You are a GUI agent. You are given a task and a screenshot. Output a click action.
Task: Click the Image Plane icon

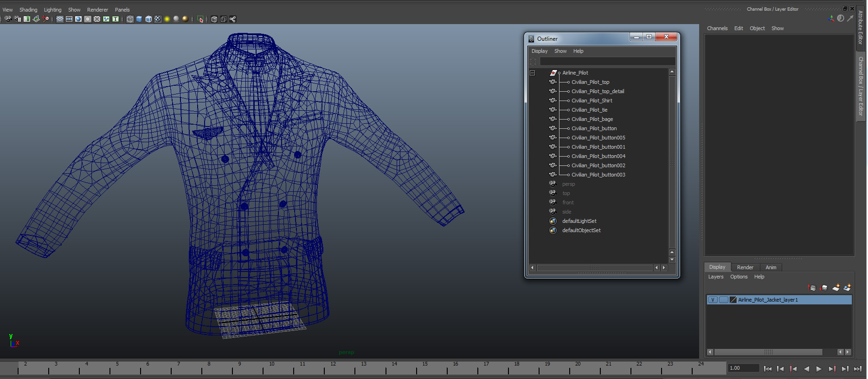36,19
